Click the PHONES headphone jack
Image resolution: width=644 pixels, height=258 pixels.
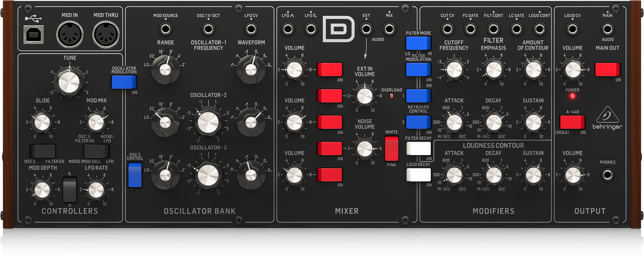(x=607, y=175)
